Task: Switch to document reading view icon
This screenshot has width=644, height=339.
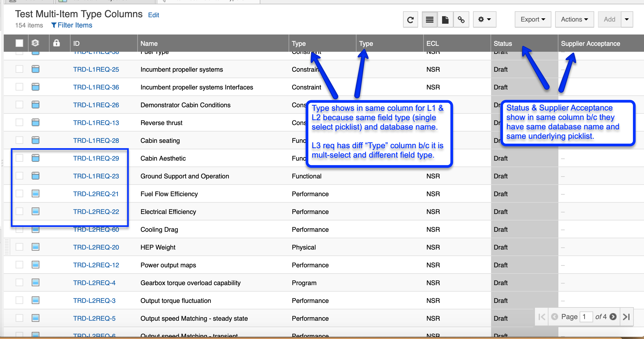Action: click(x=445, y=20)
